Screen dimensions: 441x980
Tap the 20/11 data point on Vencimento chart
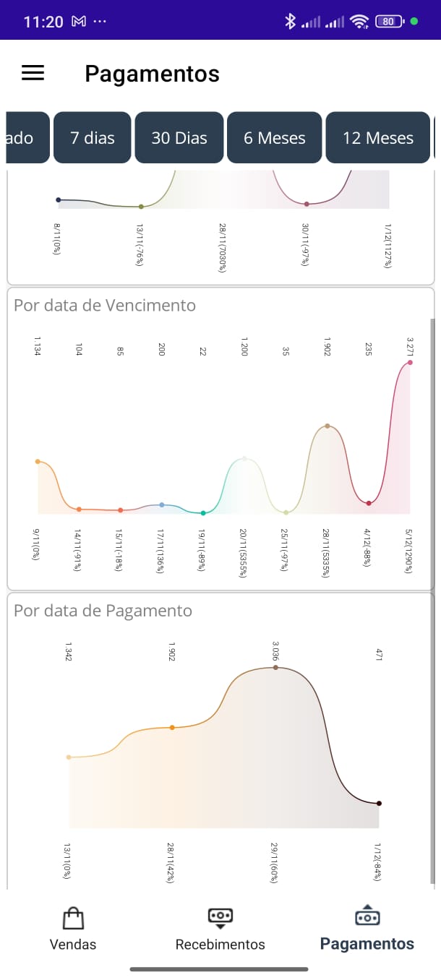point(244,458)
